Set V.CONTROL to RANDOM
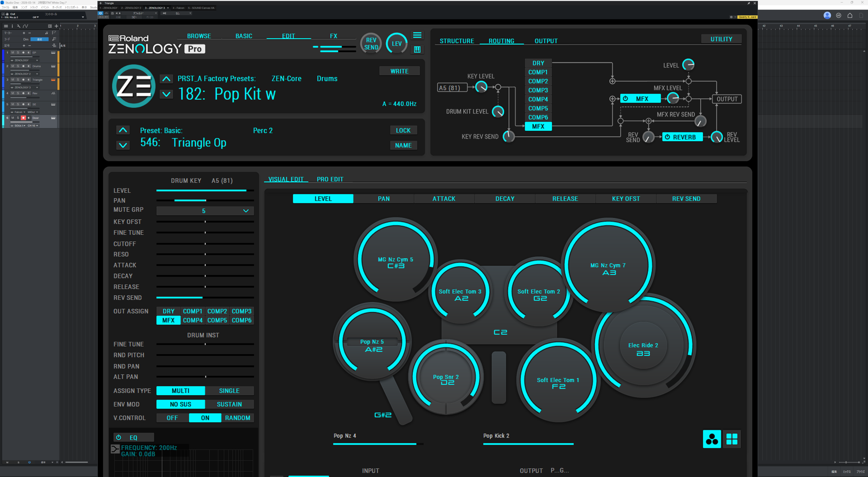This screenshot has width=868, height=477. 237,418
